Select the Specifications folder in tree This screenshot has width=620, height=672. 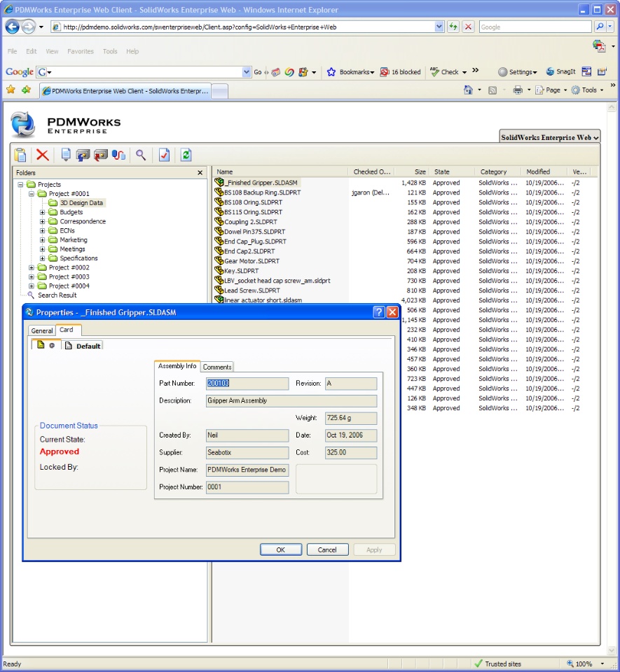click(x=78, y=258)
